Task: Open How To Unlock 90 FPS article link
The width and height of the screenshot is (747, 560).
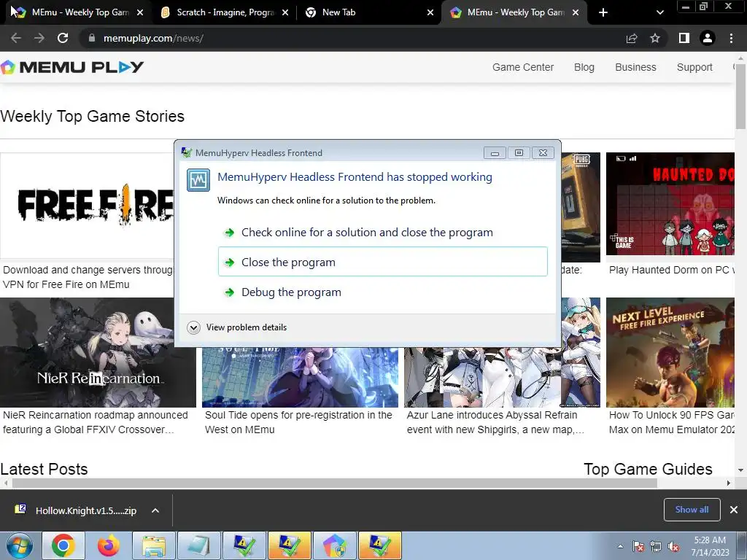Action: tap(672, 422)
